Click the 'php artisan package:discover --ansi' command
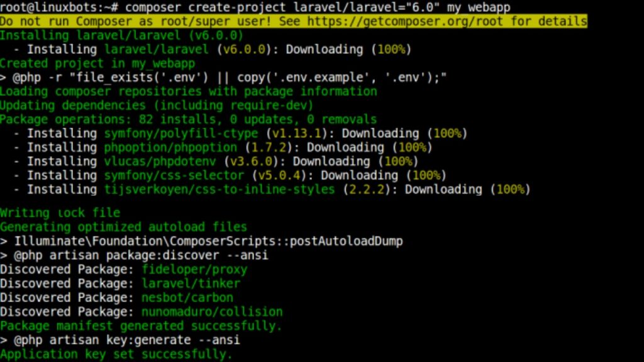The height and width of the screenshot is (362, 644). point(140,255)
